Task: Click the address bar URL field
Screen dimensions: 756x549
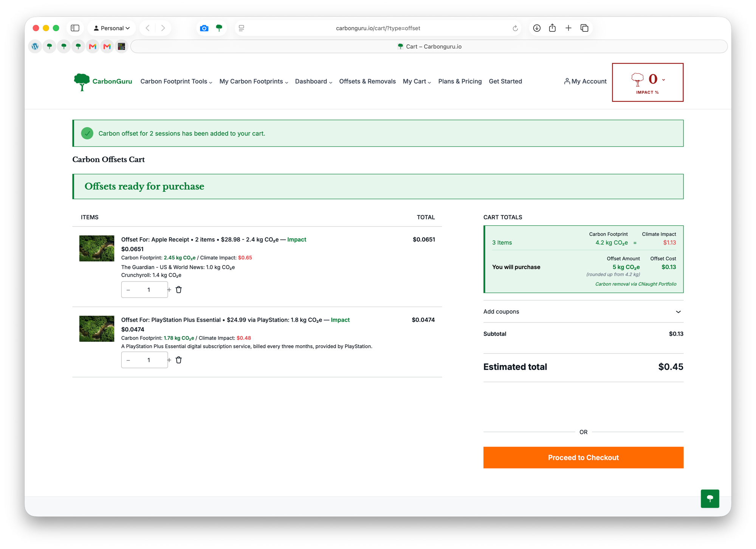Action: (378, 28)
